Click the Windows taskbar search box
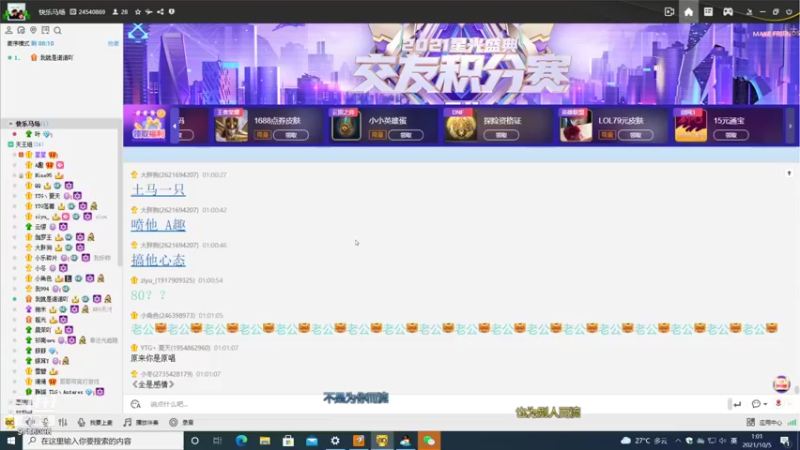The height and width of the screenshot is (450, 800). point(103,440)
